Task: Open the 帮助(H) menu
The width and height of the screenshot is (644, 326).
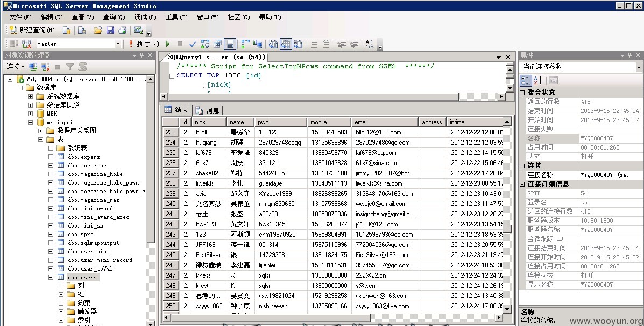Action: (x=270, y=17)
